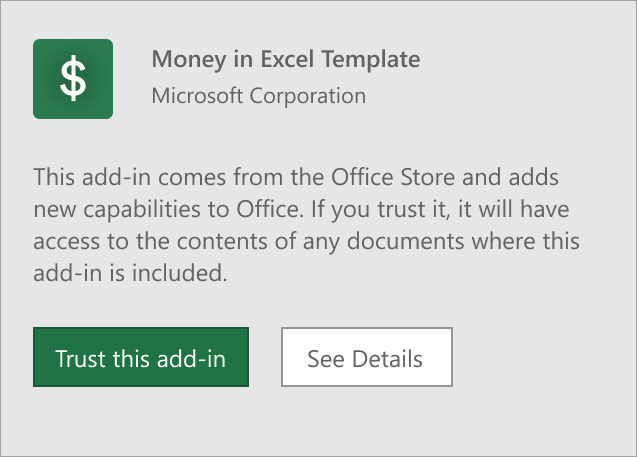Select the Microsoft Corporation publisher name

pyautogui.click(x=259, y=96)
